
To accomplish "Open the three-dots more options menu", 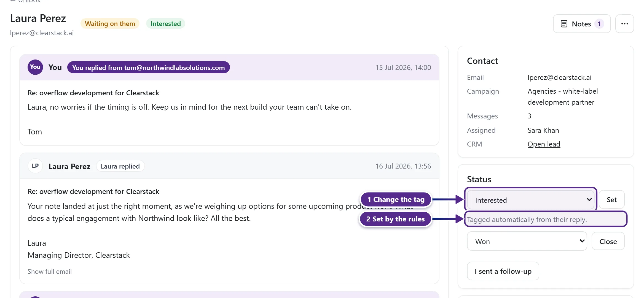I will point(624,24).
